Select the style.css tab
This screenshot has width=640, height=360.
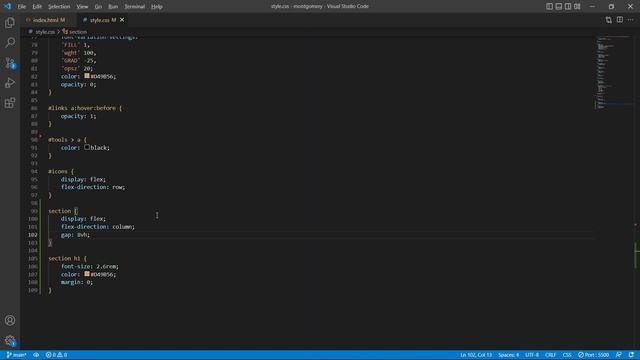click(x=102, y=20)
